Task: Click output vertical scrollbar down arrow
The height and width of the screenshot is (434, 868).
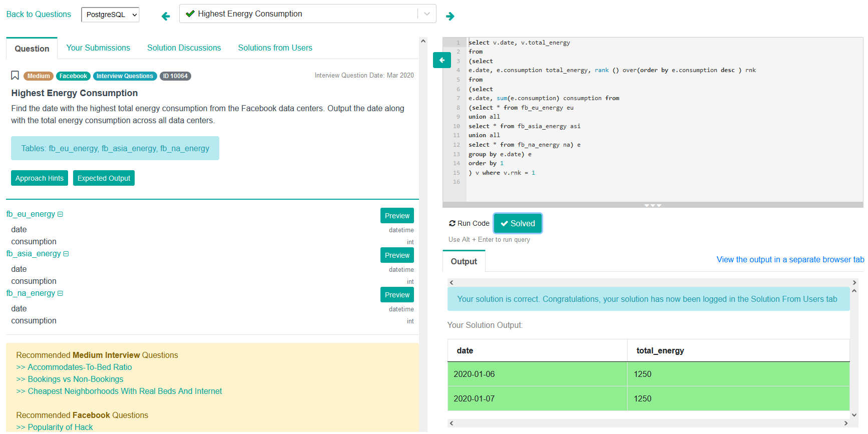Action: pyautogui.click(x=854, y=415)
